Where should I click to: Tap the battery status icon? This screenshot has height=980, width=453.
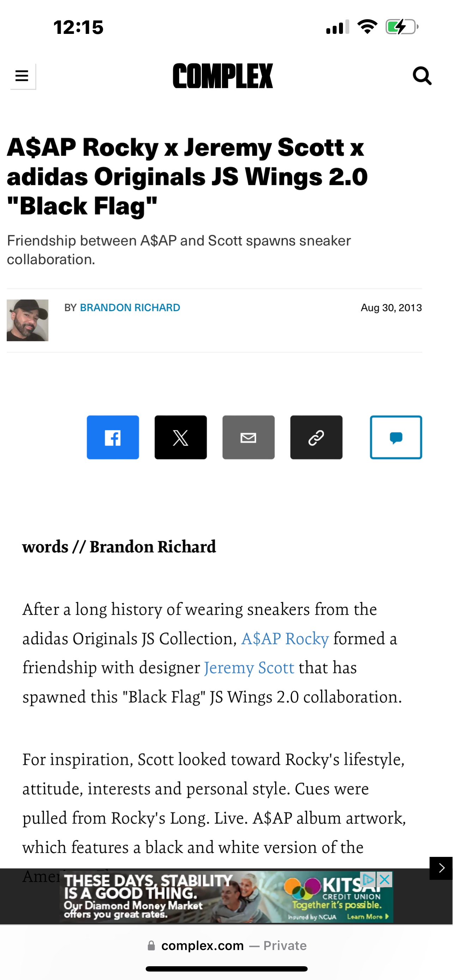point(401,27)
